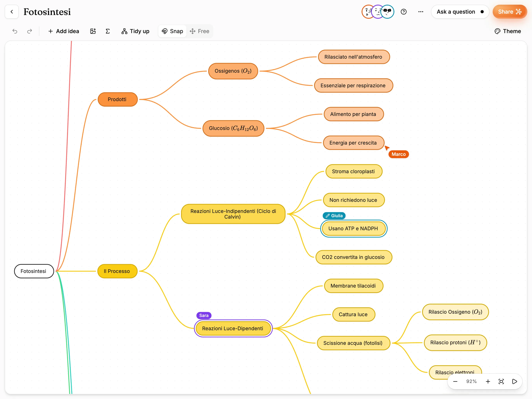Redo the last action
532x399 pixels.
pyautogui.click(x=29, y=31)
